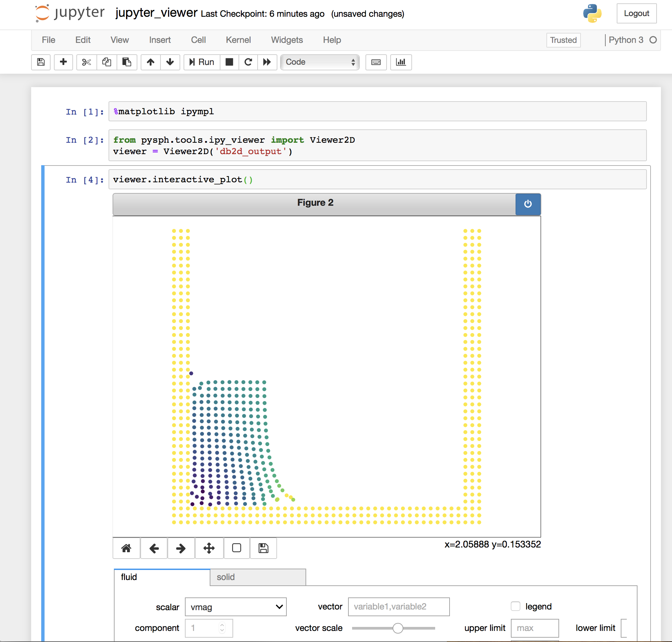Click the vector scale slider handle
The height and width of the screenshot is (642, 672).
398,628
